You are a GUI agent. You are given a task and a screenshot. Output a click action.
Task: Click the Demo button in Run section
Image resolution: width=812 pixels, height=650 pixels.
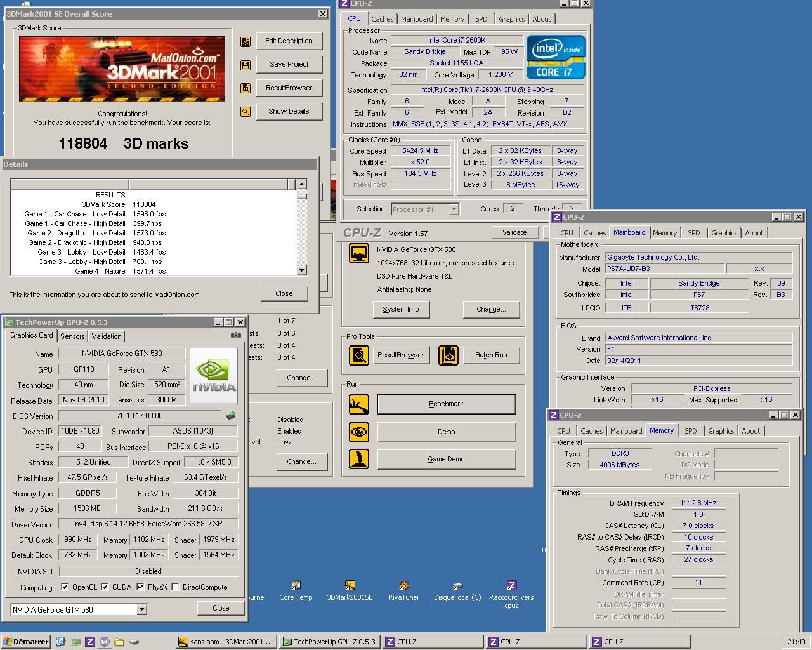pos(446,432)
